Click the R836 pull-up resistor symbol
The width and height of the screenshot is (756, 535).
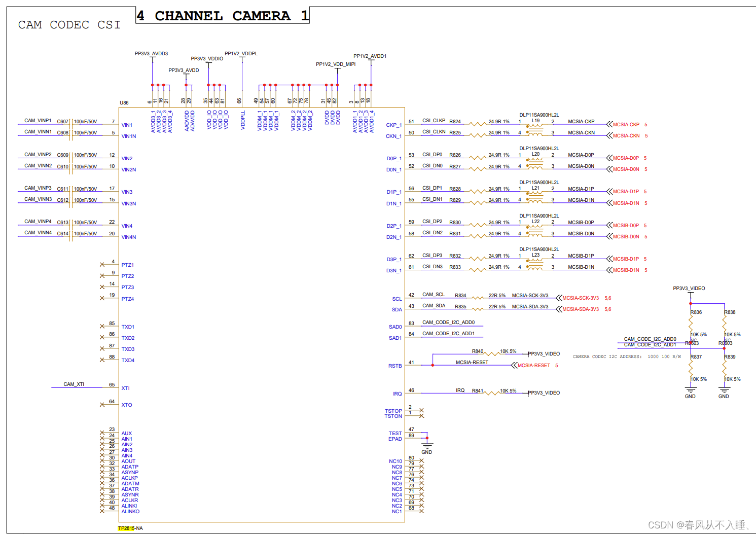(690, 324)
